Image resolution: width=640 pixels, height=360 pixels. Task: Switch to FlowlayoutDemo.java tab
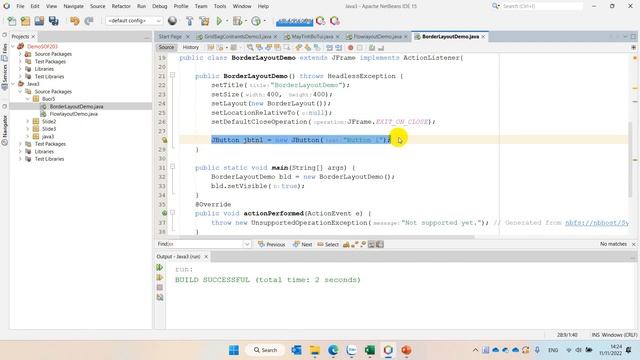point(377,37)
